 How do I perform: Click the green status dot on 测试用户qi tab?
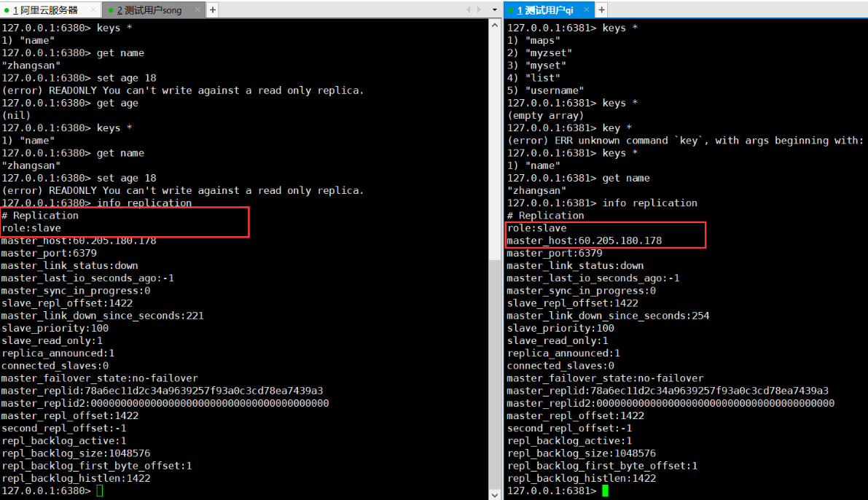(x=510, y=10)
